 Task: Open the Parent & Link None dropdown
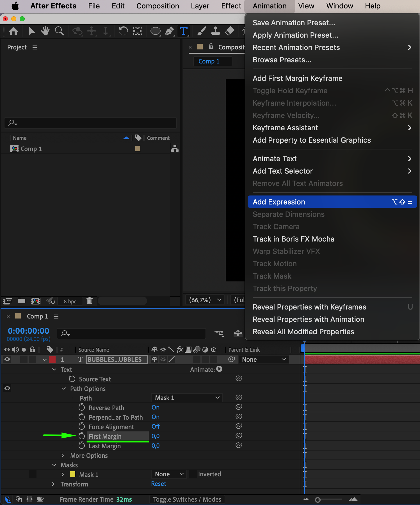(x=263, y=360)
